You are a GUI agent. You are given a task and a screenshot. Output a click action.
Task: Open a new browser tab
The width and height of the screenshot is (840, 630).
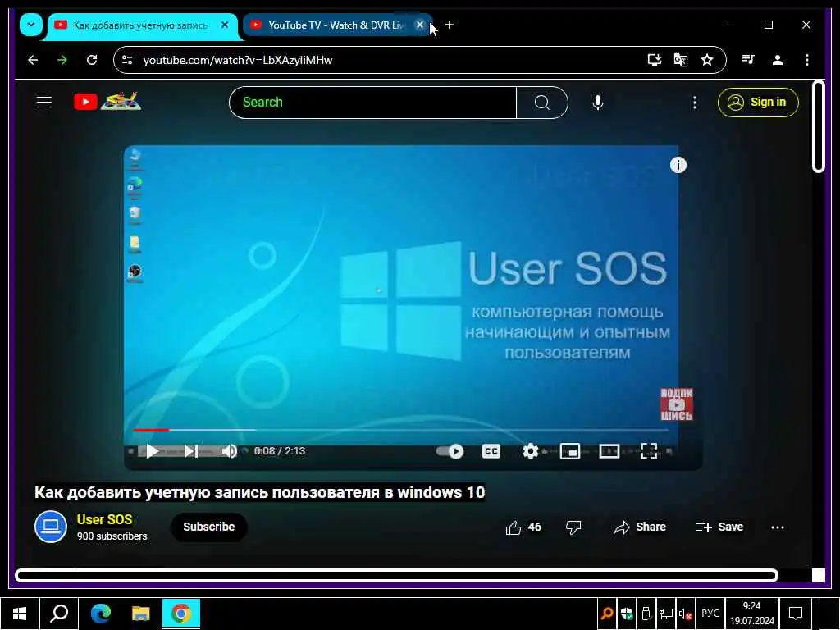(450, 25)
